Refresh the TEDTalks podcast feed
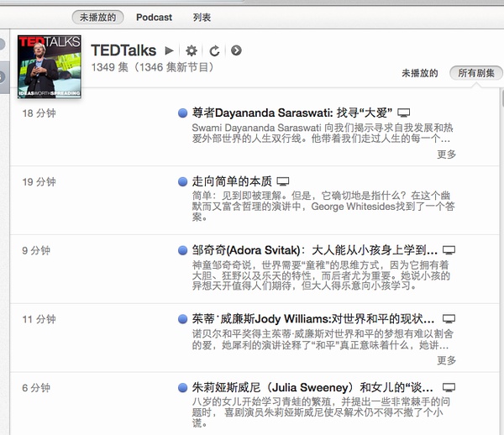The height and width of the screenshot is (435, 504). (214, 50)
